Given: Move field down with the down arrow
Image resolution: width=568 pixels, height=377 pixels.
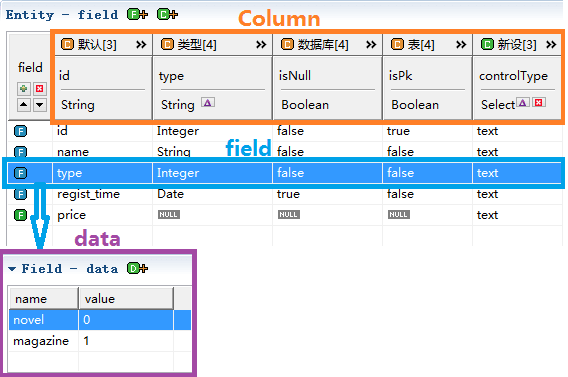Looking at the screenshot, I should click(39, 105).
